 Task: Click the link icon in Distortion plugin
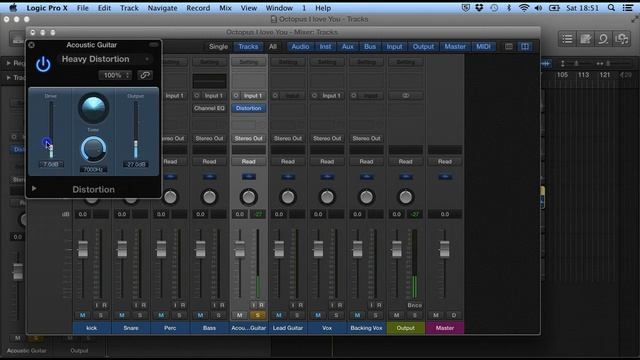(x=144, y=75)
